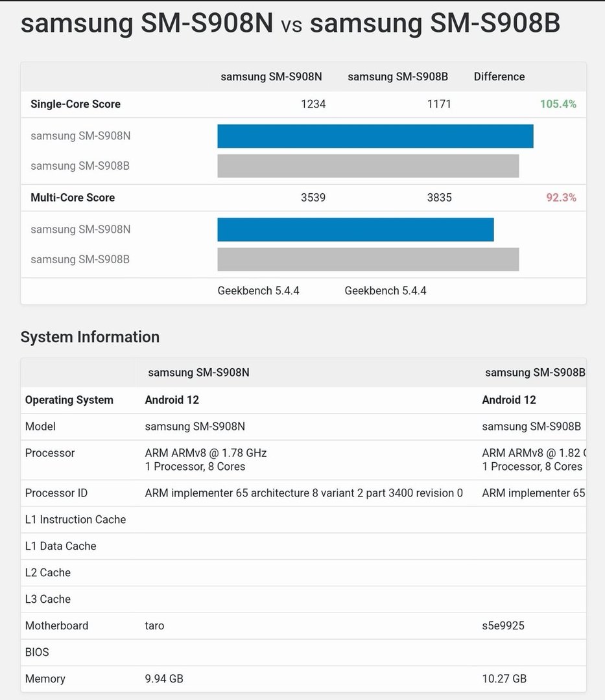Click the ARM implementer 65 part 3400 value
Screen dimensions: 605x700
[x=303, y=493]
